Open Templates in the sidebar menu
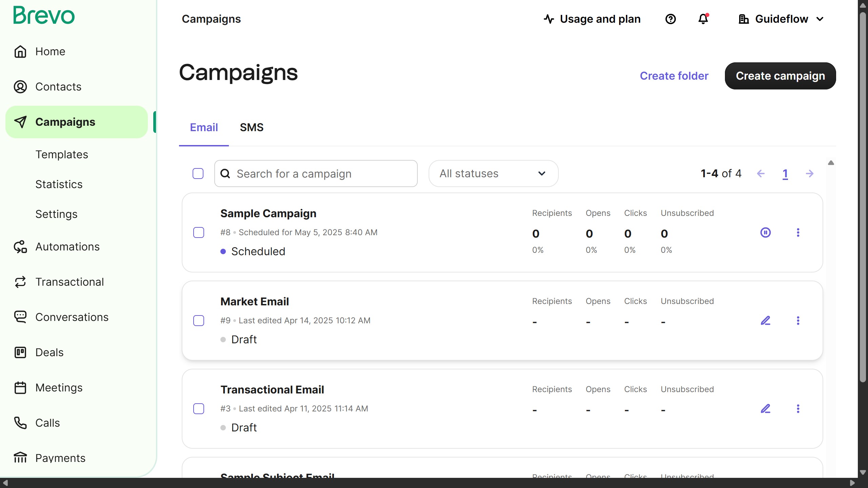The width and height of the screenshot is (868, 488). tap(62, 155)
